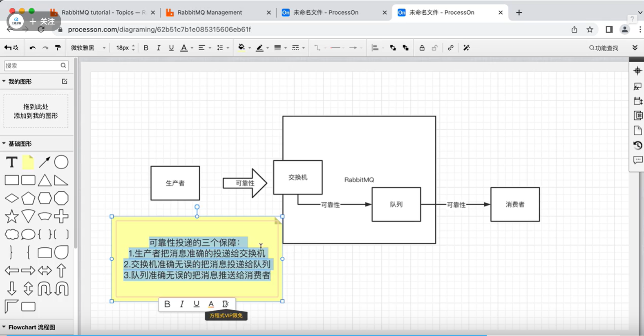Image resolution: width=644 pixels, height=336 pixels.
Task: Toggle italic in floating text toolbar
Action: tap(182, 304)
